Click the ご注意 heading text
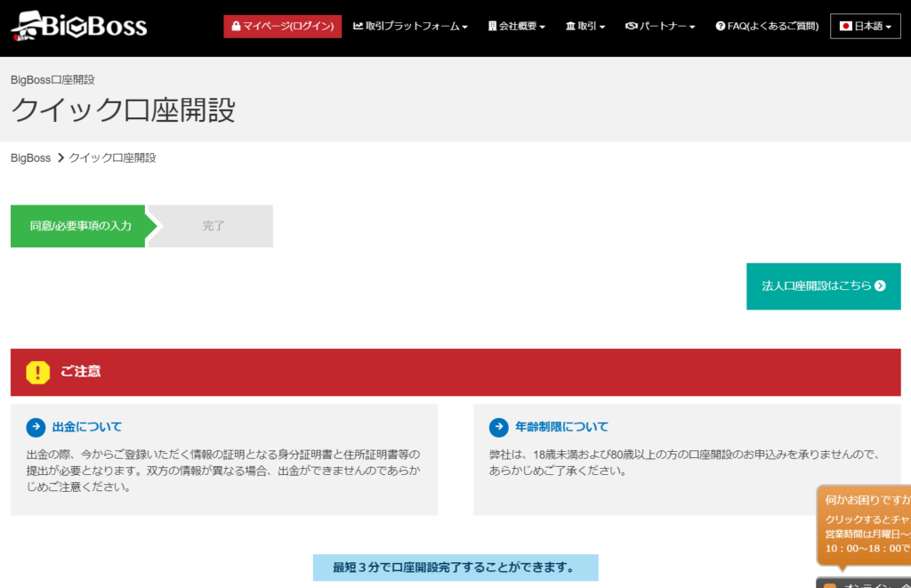This screenshot has height=588, width=911. [81, 371]
